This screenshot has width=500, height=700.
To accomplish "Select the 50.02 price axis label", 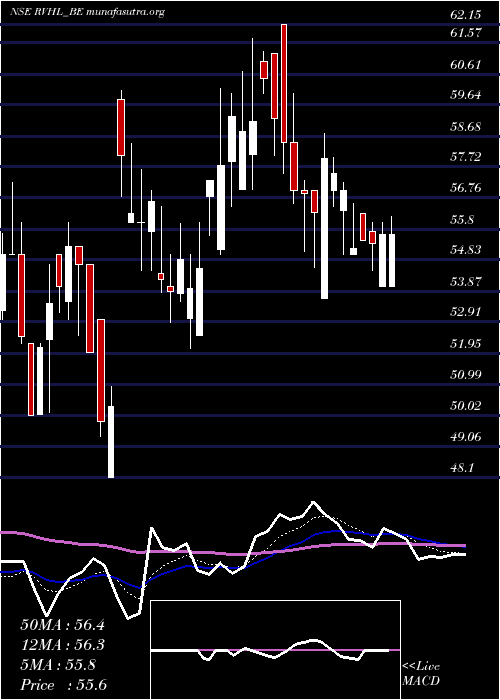I will [x=466, y=405].
